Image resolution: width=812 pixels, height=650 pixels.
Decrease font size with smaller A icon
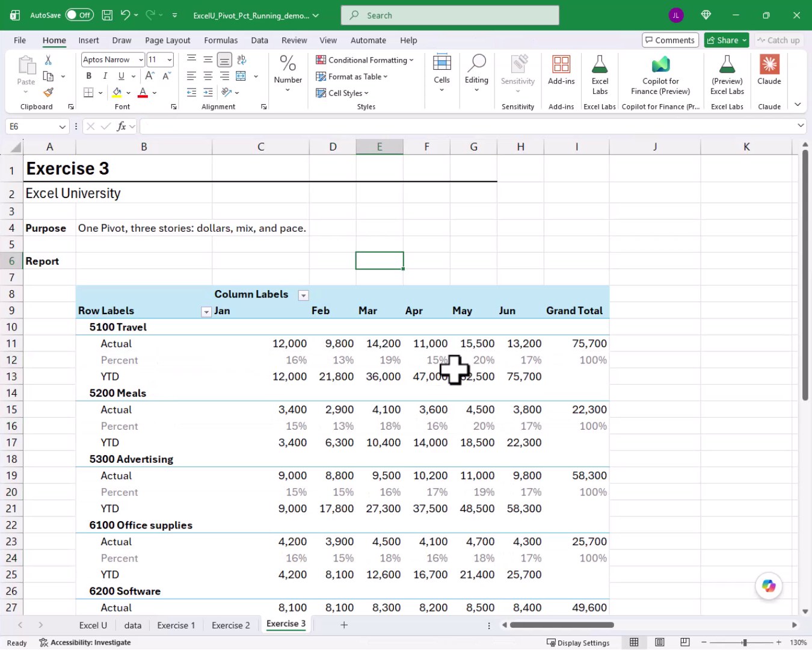point(166,76)
